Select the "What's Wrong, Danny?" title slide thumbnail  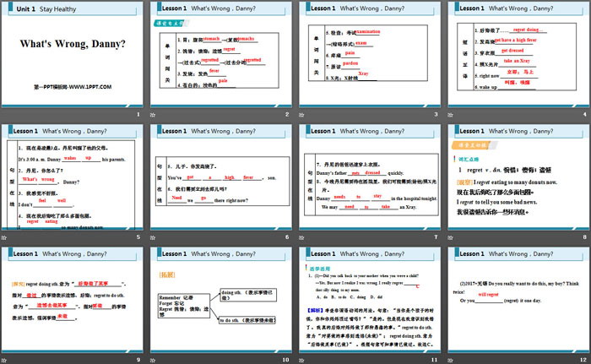click(x=73, y=53)
